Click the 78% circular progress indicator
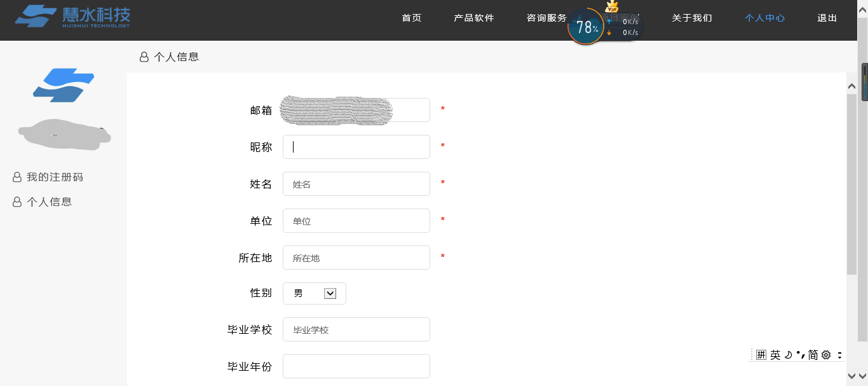868x386 pixels. 585,26
